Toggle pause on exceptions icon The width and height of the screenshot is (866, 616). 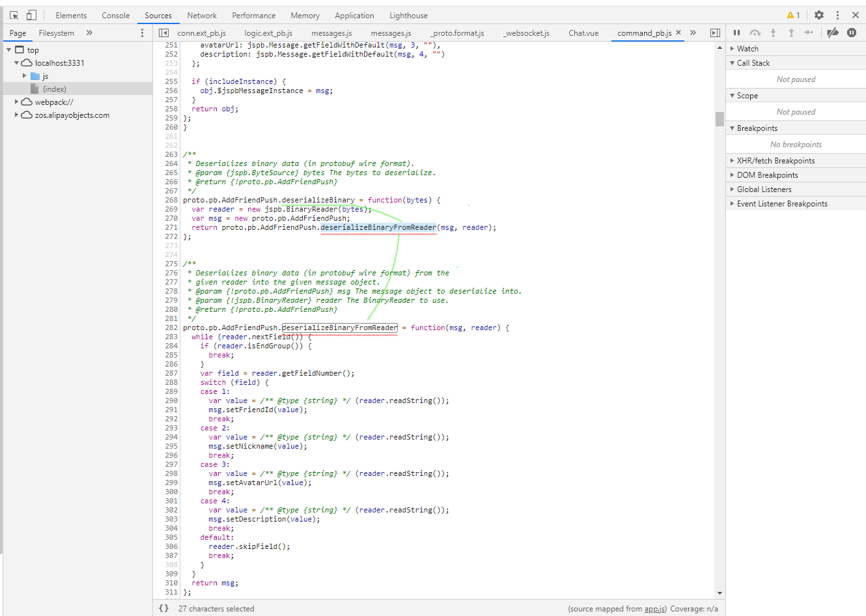(x=852, y=33)
